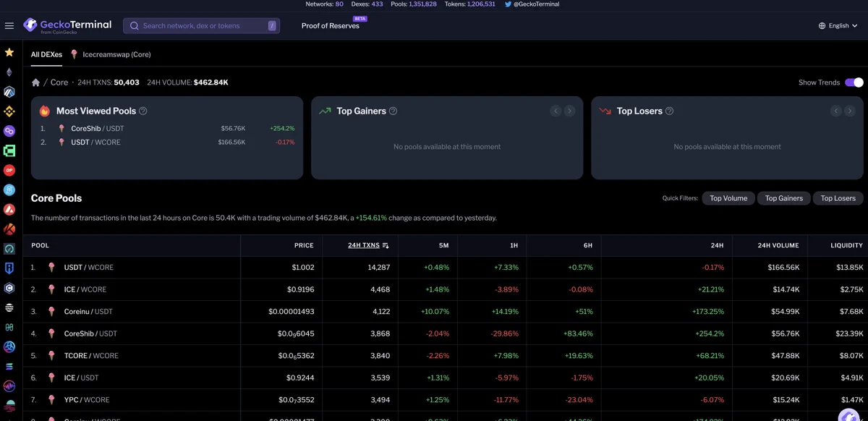Click the 5M column header
Viewport: 868px width, 421px height.
pyautogui.click(x=444, y=245)
